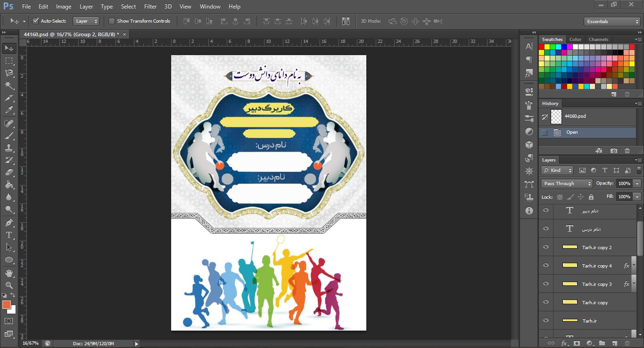Select the Lasso tool

9,73
